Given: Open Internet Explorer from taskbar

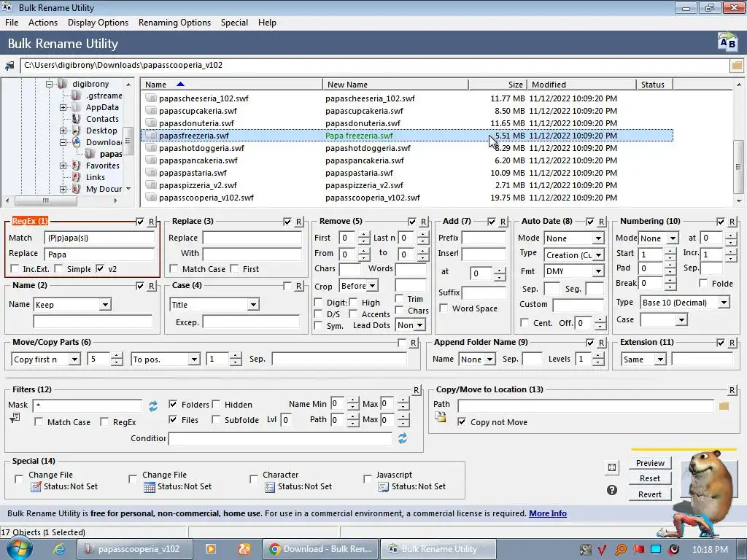Looking at the screenshot, I should click(58, 549).
